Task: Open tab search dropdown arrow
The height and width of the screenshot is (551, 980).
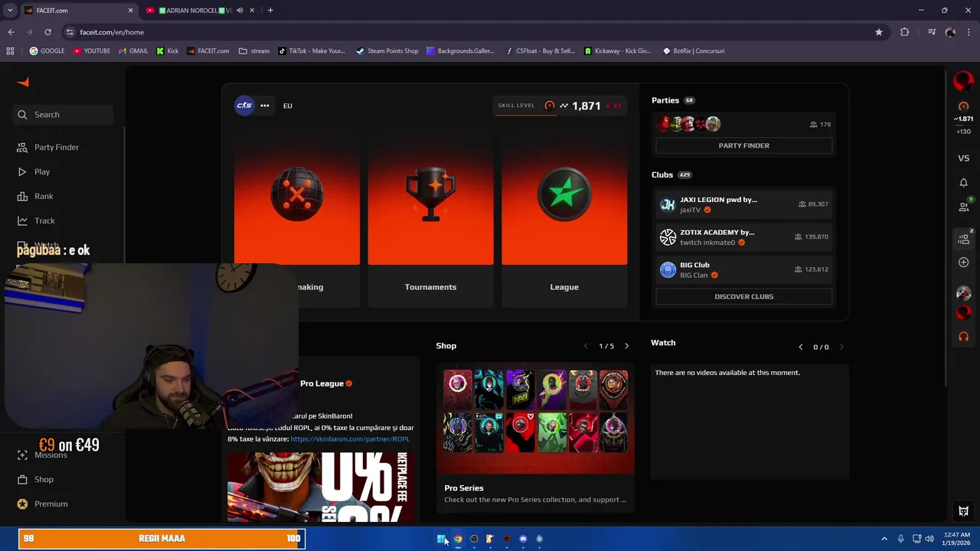Action: pos(10,11)
